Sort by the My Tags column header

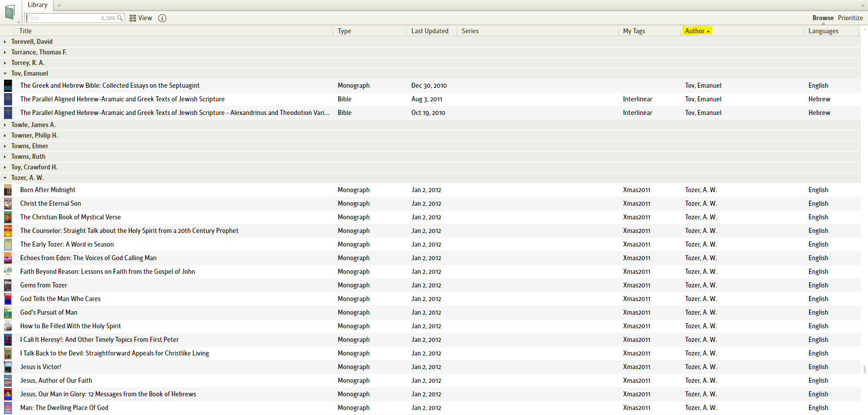[x=634, y=31]
